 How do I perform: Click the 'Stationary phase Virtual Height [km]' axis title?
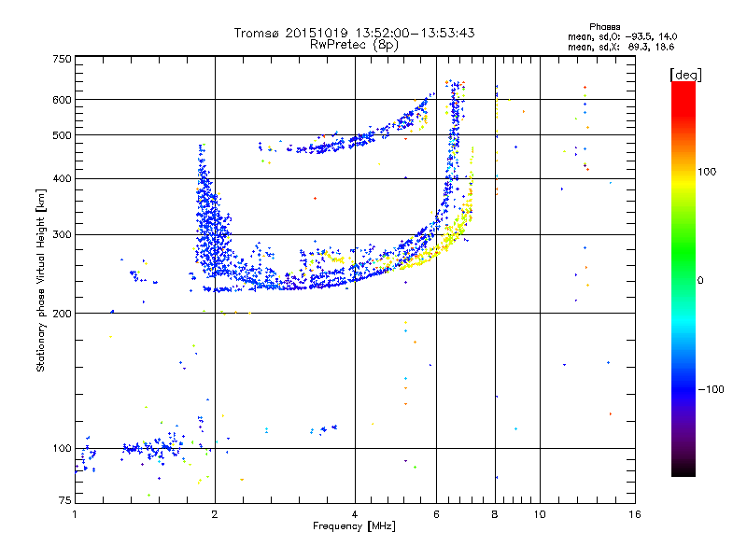point(41,280)
